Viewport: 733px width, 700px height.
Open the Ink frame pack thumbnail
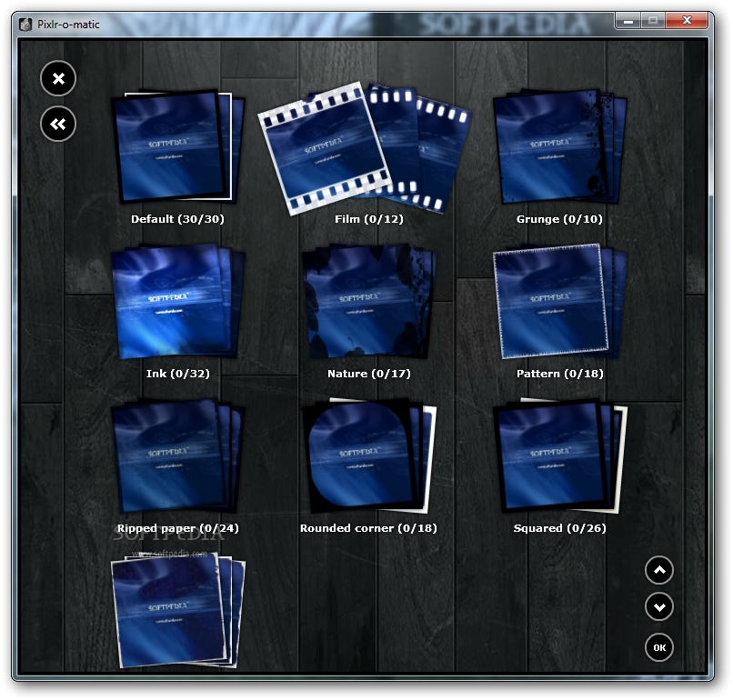(x=177, y=302)
